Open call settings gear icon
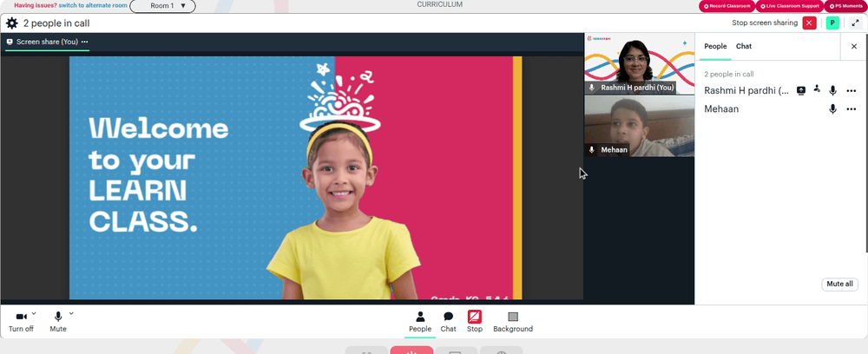868x354 pixels. coord(11,23)
